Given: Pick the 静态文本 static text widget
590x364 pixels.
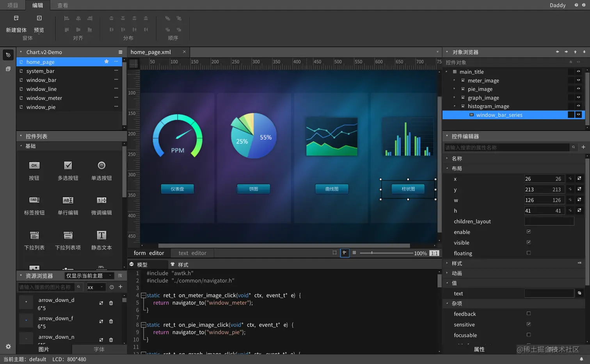Looking at the screenshot, I should (101, 235).
